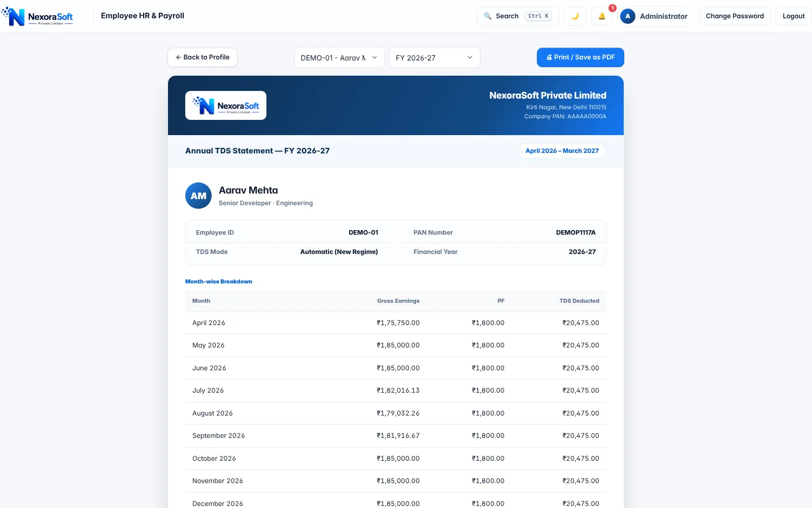This screenshot has width=812, height=508.
Task: Click the Month column header
Action: pos(201,301)
